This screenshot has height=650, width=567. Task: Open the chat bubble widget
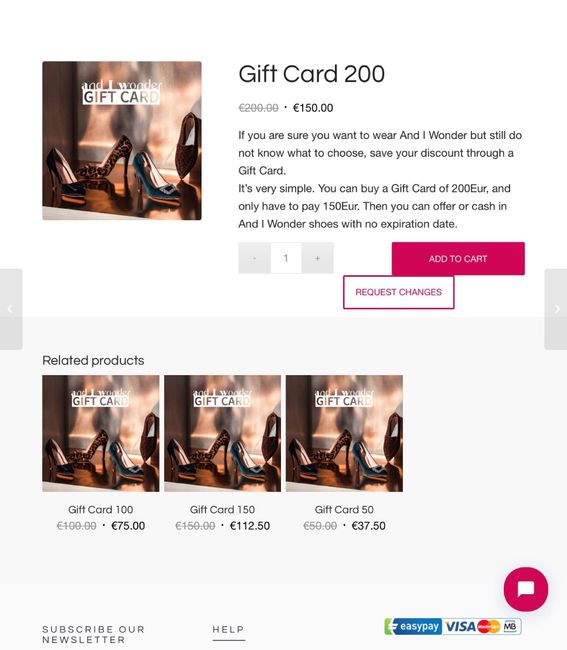click(x=526, y=589)
